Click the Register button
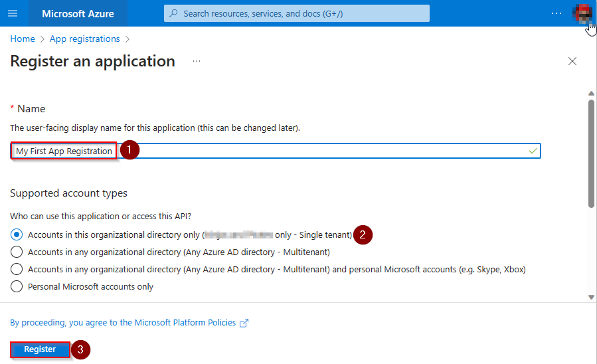Screen dimensions: 597x364 [40, 349]
